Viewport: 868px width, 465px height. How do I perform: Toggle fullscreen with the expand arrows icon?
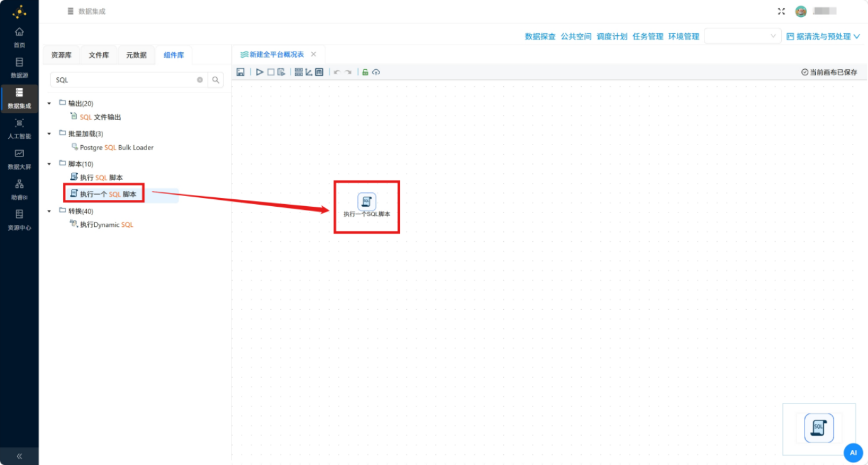782,11
